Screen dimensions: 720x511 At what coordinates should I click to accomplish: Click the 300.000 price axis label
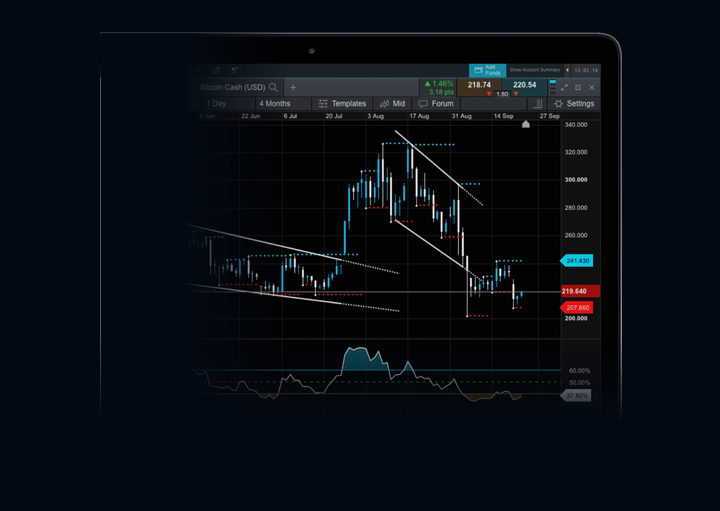[x=576, y=180]
